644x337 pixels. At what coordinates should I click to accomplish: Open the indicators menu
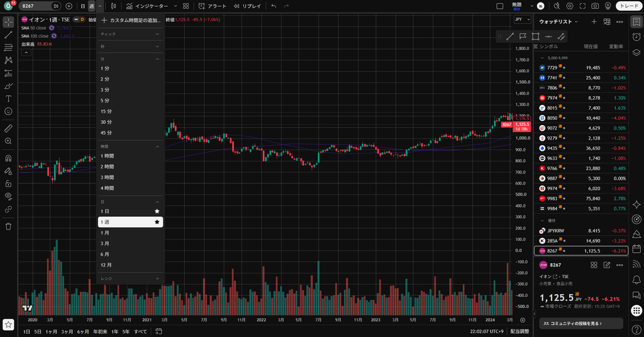coord(147,6)
